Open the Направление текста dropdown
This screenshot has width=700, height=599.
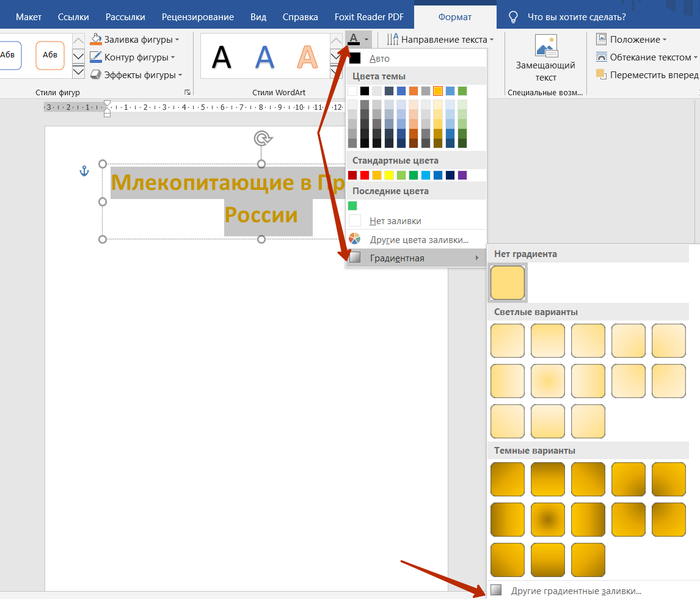click(x=440, y=39)
